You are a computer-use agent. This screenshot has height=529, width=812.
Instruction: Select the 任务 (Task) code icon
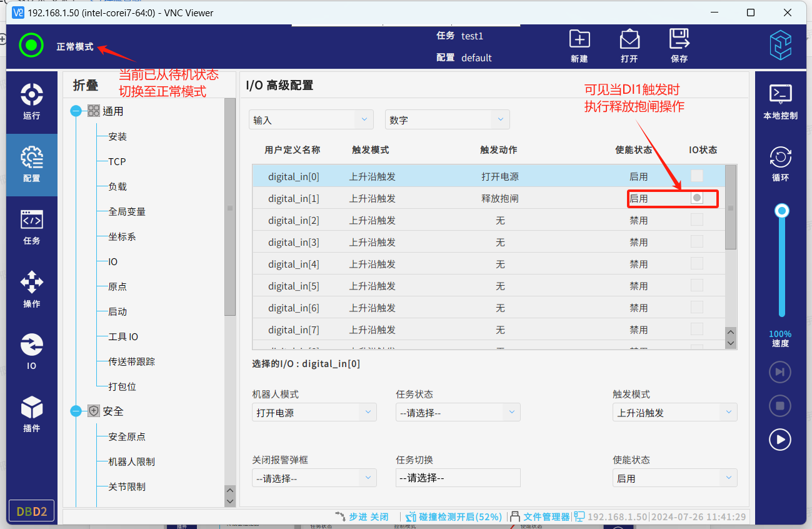click(x=32, y=226)
